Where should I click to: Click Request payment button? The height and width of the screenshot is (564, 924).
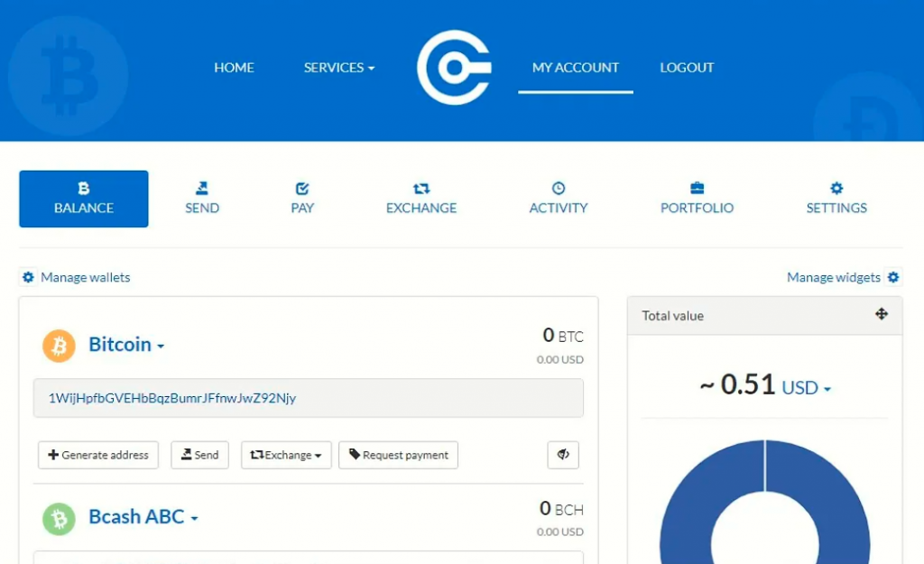[x=398, y=455]
